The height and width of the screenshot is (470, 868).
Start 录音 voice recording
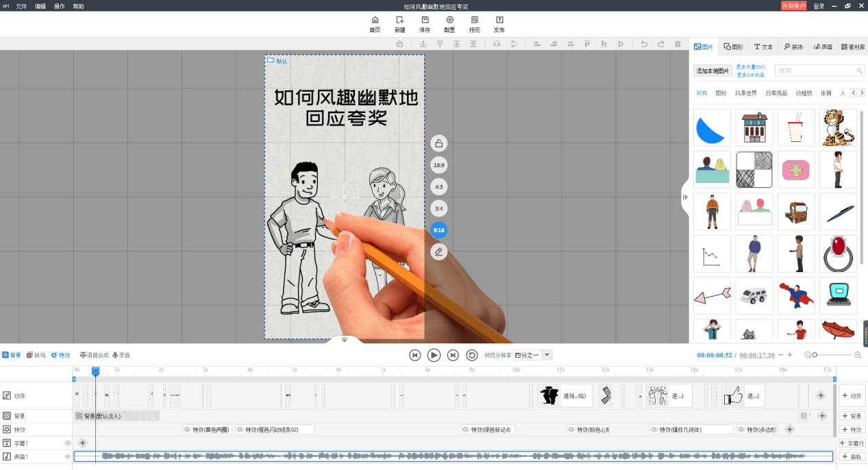point(121,355)
